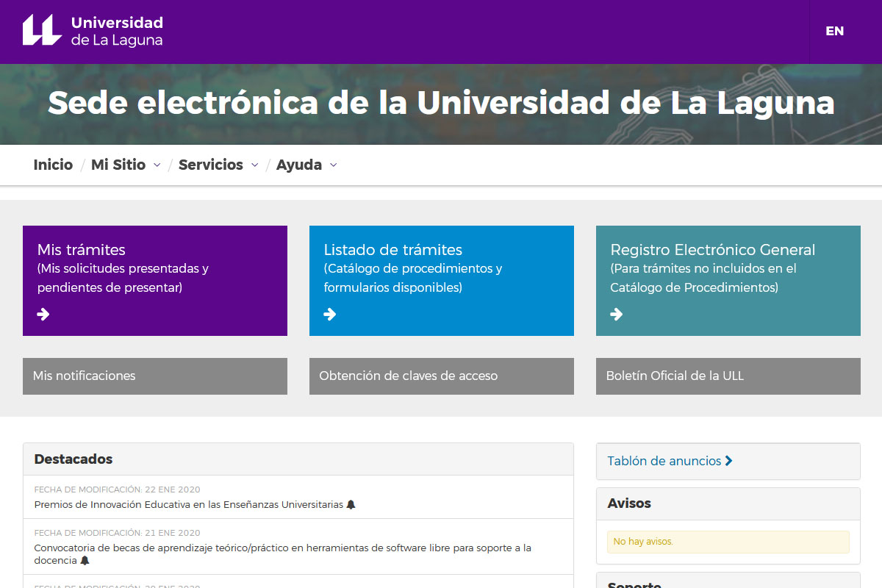Switch language to EN
This screenshot has width=882, height=588.
point(834,31)
